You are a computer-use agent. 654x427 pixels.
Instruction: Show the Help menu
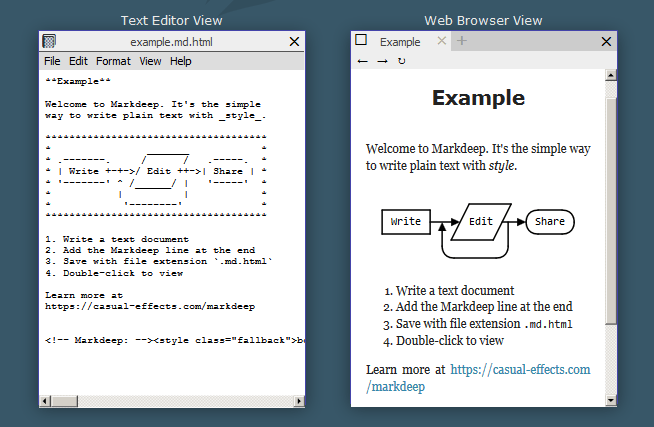click(x=181, y=61)
